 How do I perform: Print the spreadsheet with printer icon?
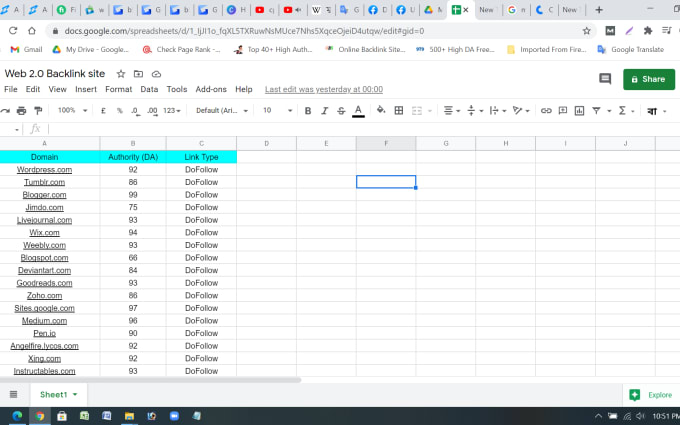pyautogui.click(x=21, y=111)
